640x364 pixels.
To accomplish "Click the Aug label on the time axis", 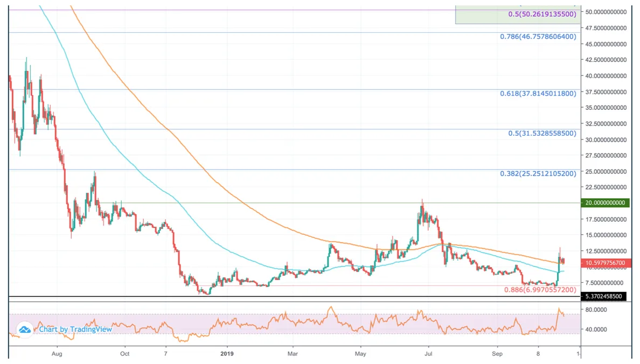I will point(57,354).
